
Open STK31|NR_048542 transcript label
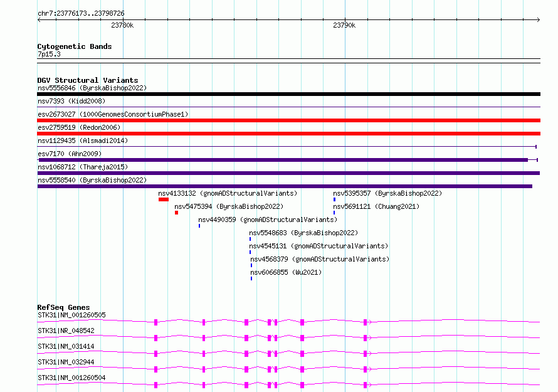66,331
